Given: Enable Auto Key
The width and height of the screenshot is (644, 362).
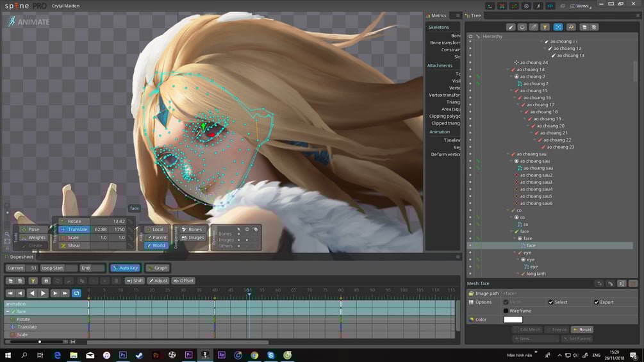Looking at the screenshot, I should pyautogui.click(x=126, y=268).
